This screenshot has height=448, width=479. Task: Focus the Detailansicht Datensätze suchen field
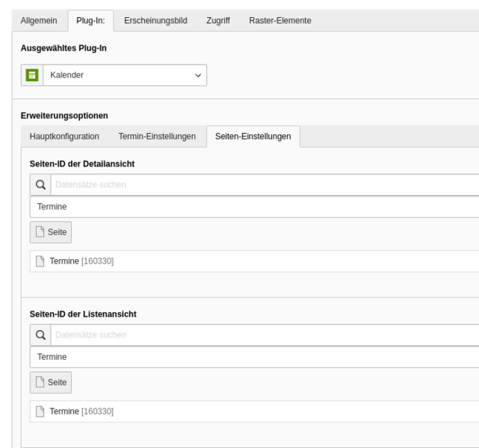tap(265, 184)
